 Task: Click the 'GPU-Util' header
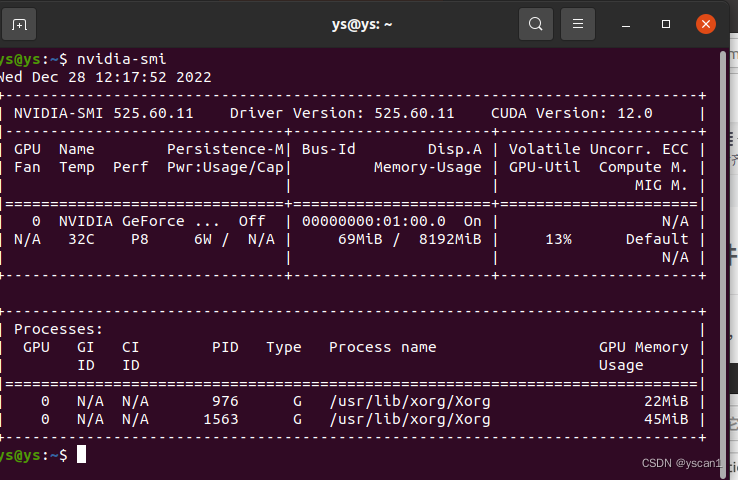coord(545,168)
